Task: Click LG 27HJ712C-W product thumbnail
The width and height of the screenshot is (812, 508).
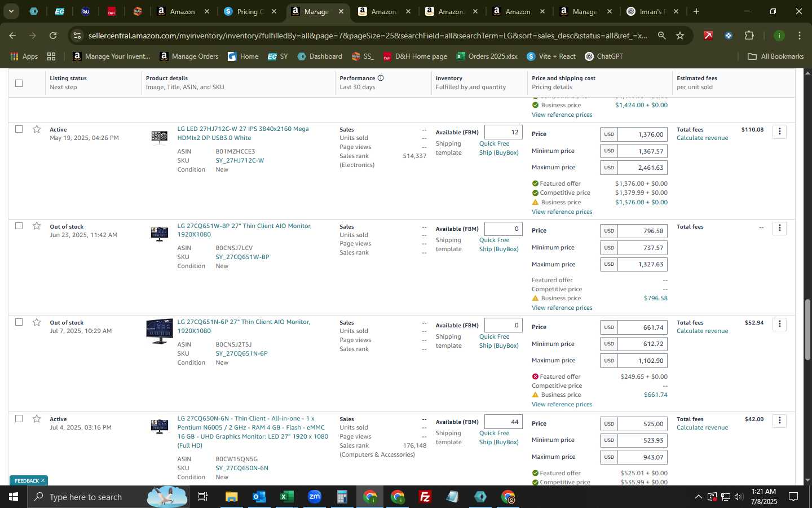Action: pyautogui.click(x=160, y=137)
